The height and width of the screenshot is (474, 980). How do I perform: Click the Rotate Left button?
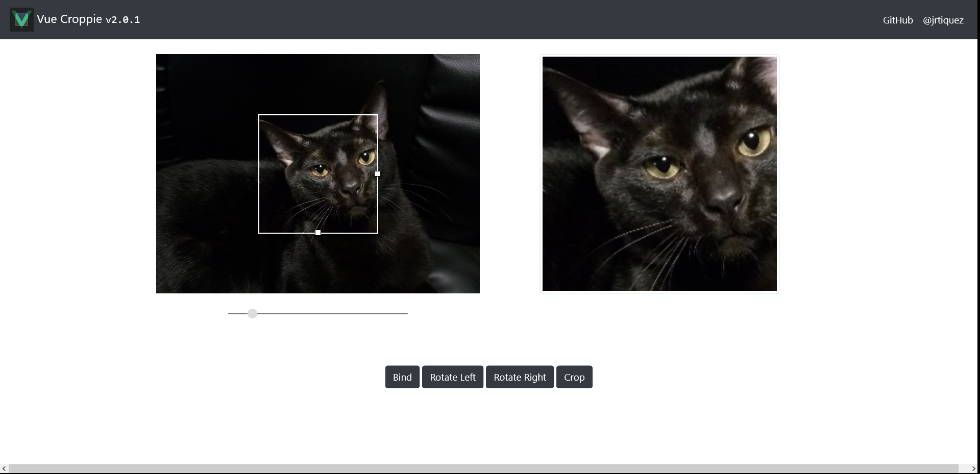pos(453,377)
